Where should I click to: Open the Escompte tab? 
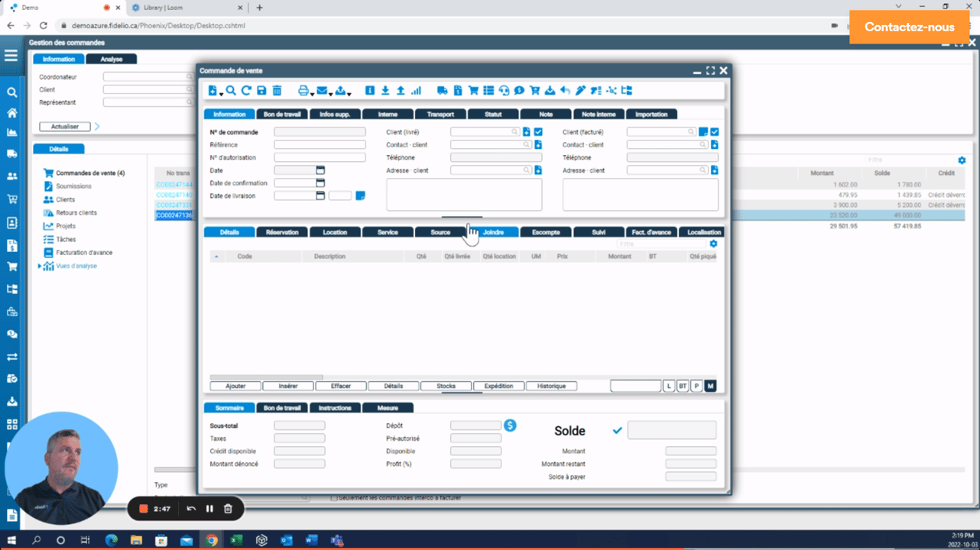click(x=546, y=232)
